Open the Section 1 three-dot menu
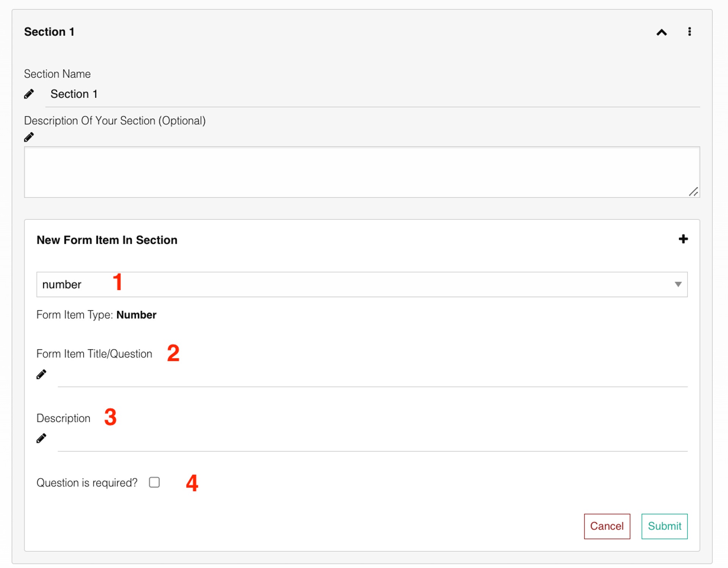 point(689,32)
